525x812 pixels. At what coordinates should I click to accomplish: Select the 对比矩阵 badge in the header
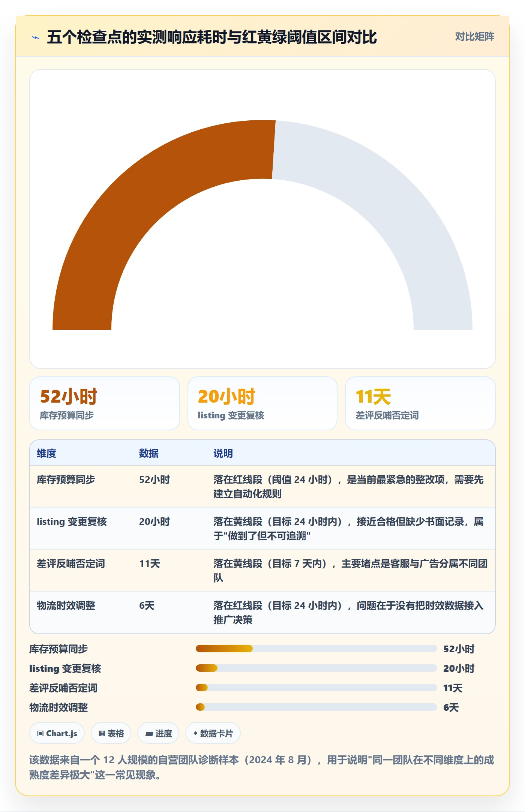pos(474,37)
